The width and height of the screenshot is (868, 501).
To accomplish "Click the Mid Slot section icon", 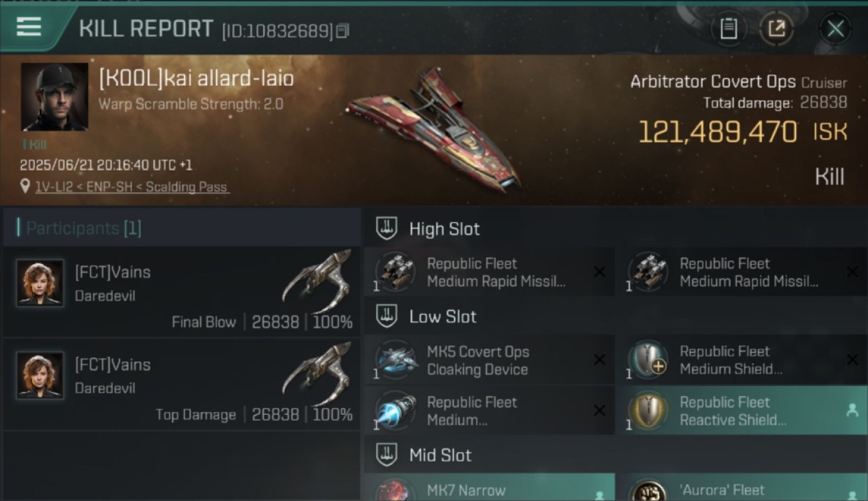I will point(387,455).
